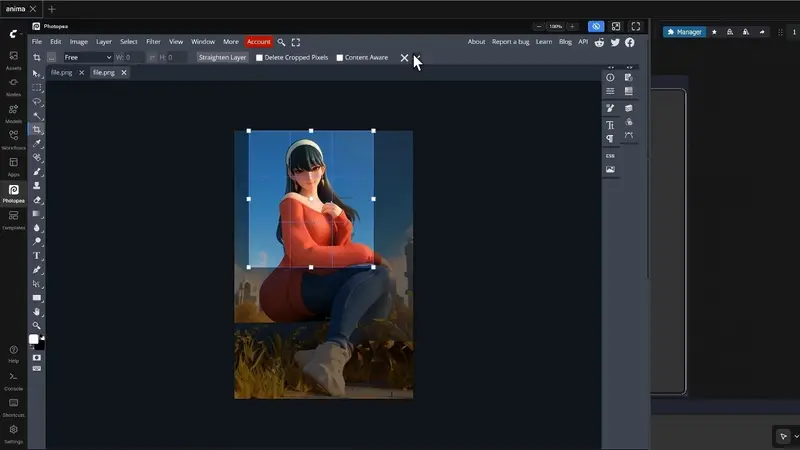This screenshot has height=450, width=800.
Task: Open Console in the left sidebar
Action: click(13, 381)
